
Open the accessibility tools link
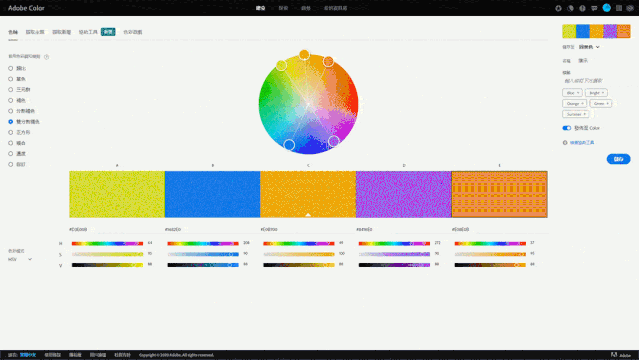pyautogui.click(x=582, y=143)
